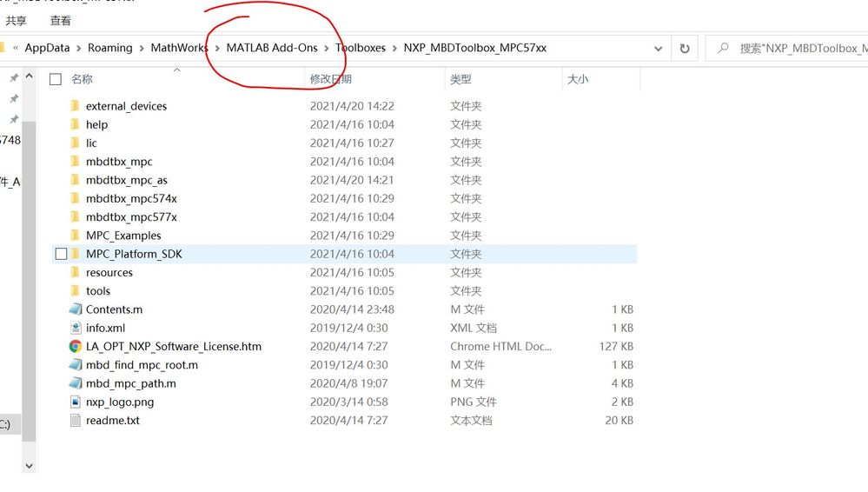The image size is (868, 492).
Task: Expand chevron after AppData in path
Action: tap(78, 48)
